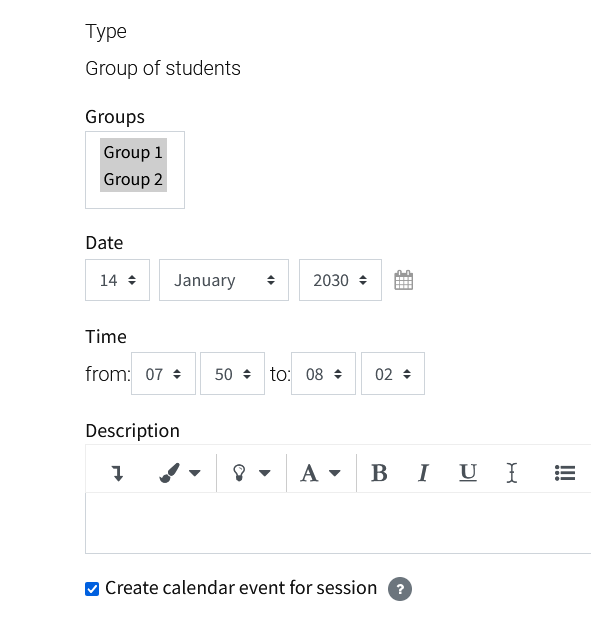Open the paintbrush styles tool
The width and height of the screenshot is (591, 625).
[x=170, y=473]
